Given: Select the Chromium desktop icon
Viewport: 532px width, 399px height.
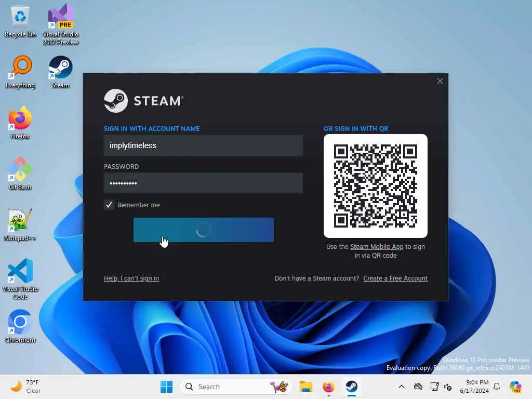Looking at the screenshot, I should [x=20, y=326].
